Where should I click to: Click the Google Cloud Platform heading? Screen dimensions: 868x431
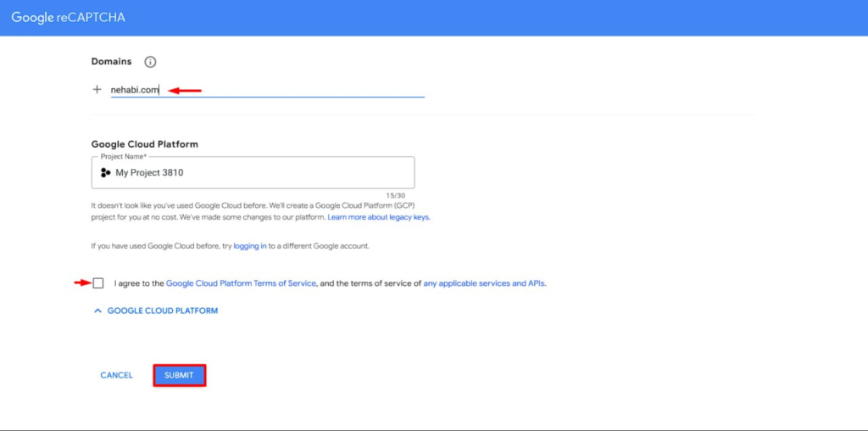pos(144,144)
